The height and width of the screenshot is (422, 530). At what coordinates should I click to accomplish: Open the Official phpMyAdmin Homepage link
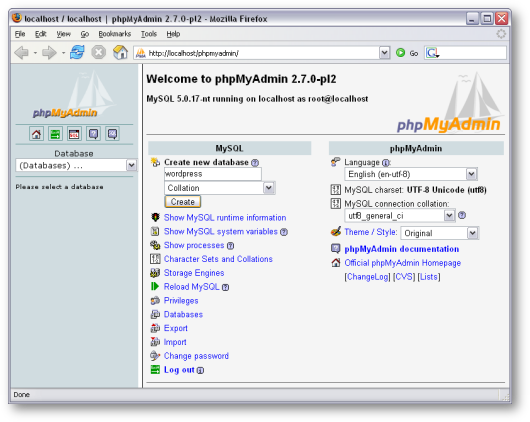click(x=403, y=263)
